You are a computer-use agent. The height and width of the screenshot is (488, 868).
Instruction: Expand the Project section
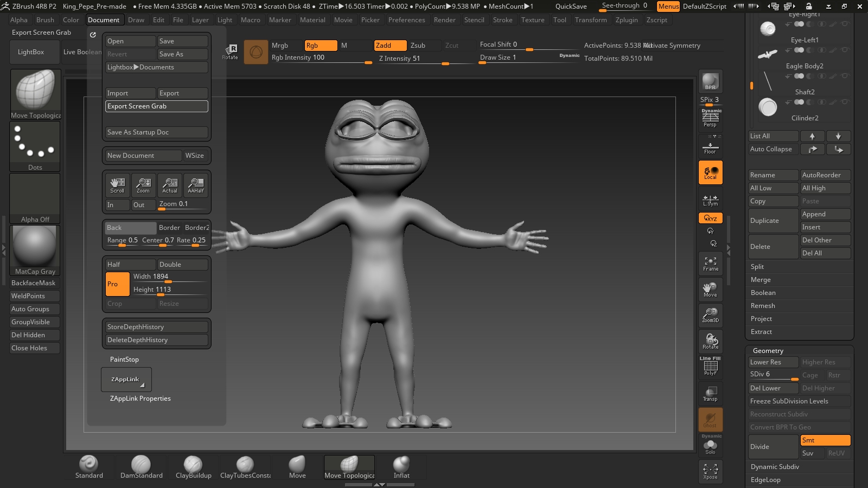pos(761,319)
